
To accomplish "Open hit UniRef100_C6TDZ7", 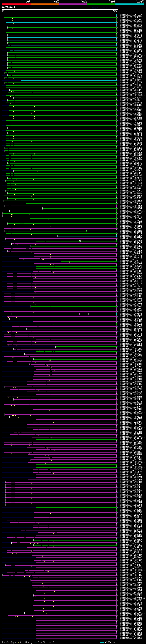I will 131,15.
